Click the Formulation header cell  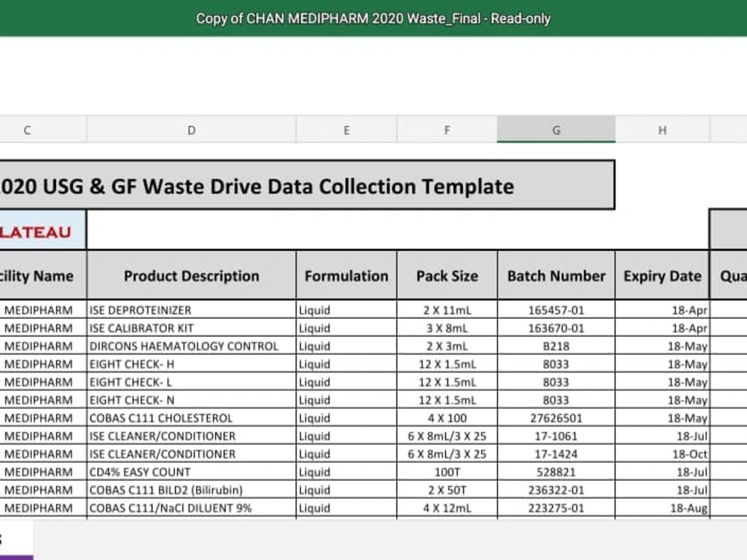coord(347,276)
